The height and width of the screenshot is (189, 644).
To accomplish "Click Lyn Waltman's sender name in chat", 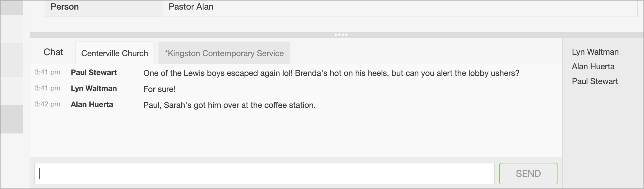I will [94, 88].
